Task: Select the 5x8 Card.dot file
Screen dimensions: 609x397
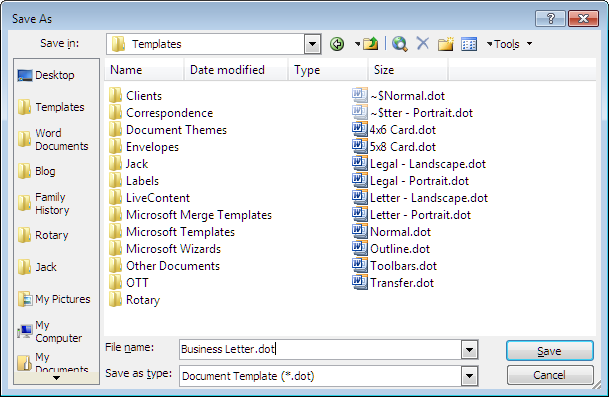Action: point(394,147)
